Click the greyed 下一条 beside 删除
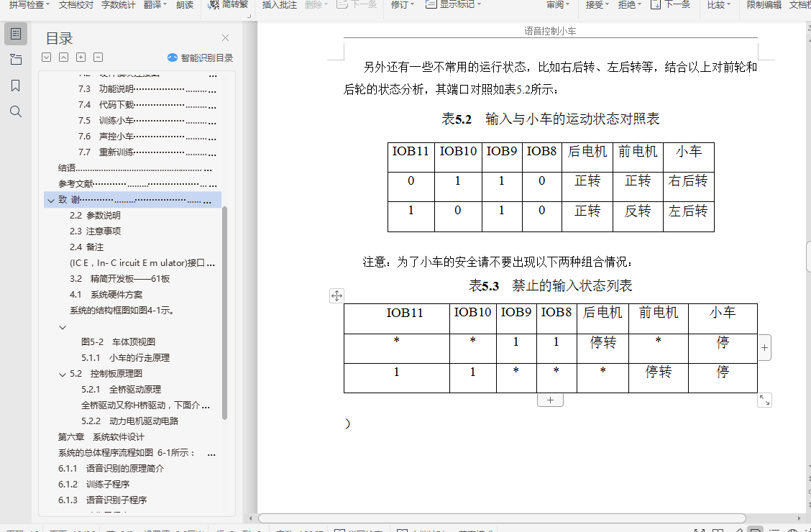 (x=357, y=4)
